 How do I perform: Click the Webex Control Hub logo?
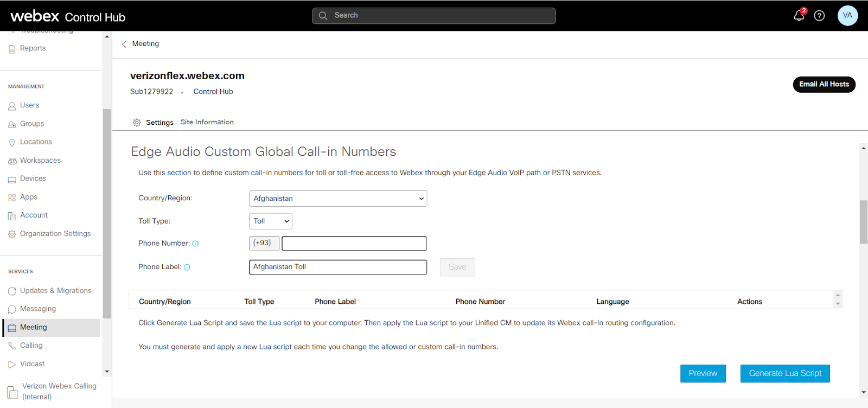pyautogui.click(x=68, y=16)
